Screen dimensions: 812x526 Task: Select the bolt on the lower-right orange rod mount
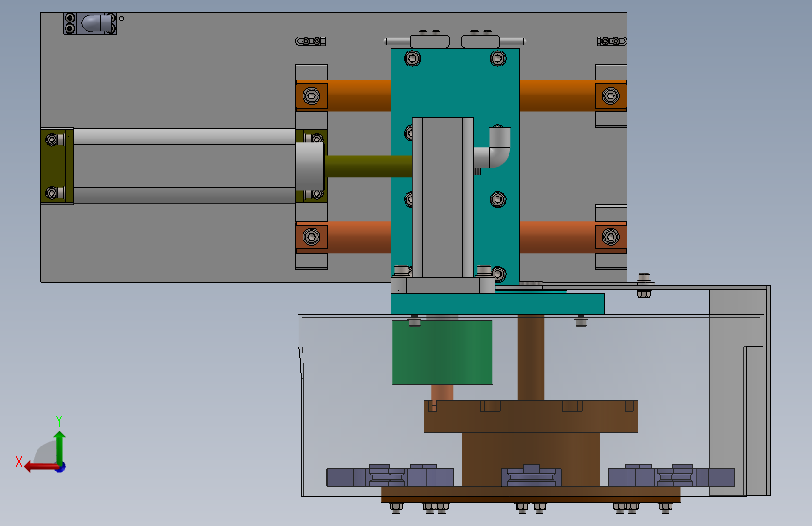point(611,237)
